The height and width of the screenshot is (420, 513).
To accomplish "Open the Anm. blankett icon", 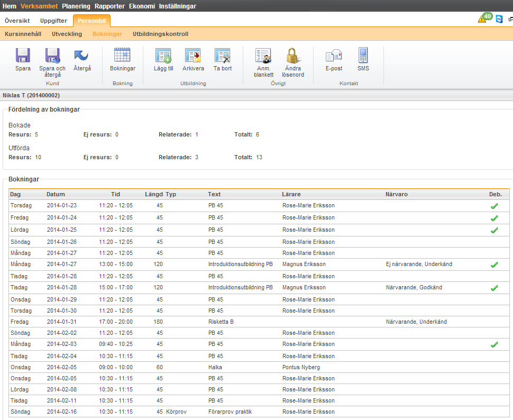I will click(x=263, y=56).
